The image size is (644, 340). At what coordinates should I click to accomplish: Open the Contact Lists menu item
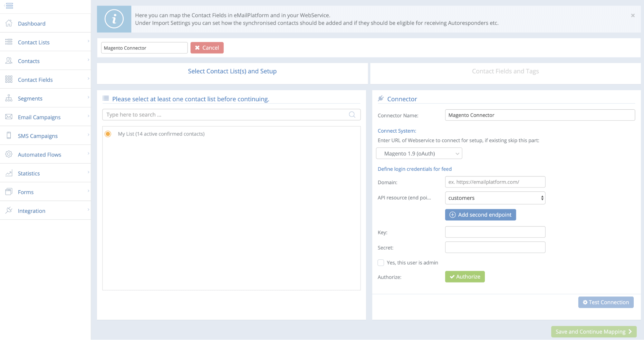45,42
